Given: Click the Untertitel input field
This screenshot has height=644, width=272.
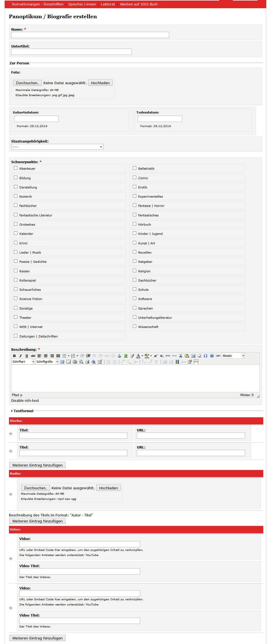Looking at the screenshot, I should (x=72, y=52).
